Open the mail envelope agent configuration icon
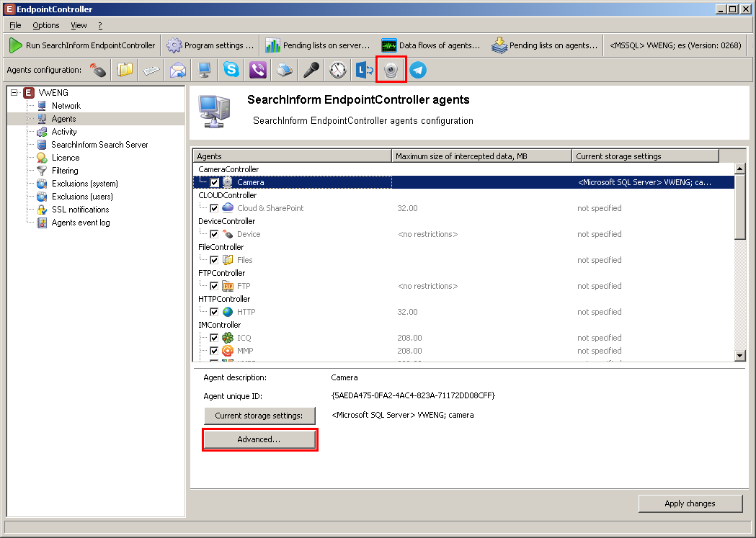The height and width of the screenshot is (538, 756). (178, 71)
